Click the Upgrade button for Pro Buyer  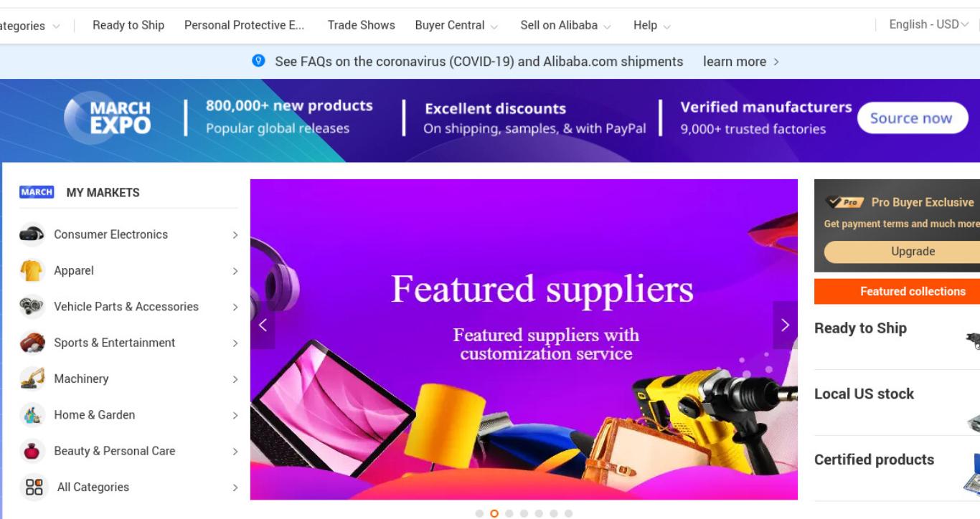[913, 252]
